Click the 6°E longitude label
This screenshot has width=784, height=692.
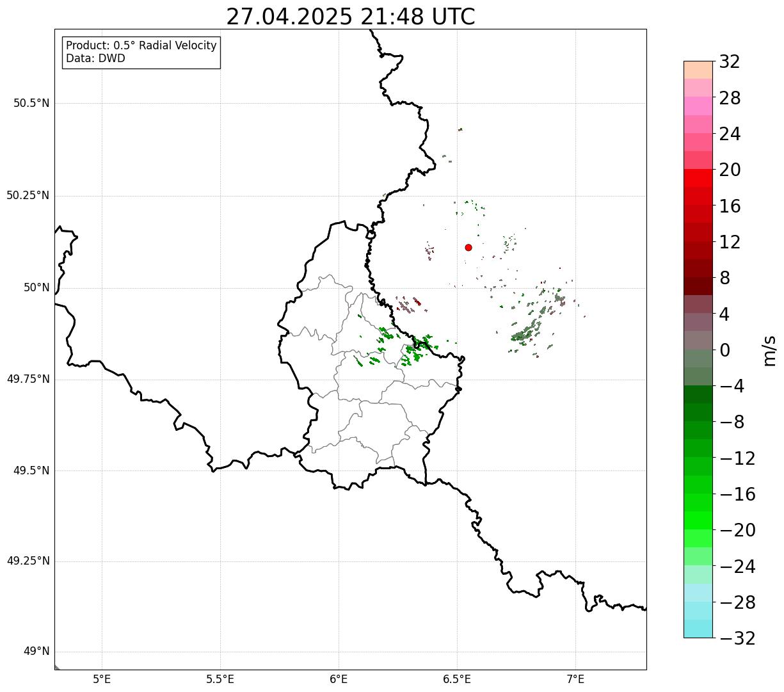tap(339, 679)
